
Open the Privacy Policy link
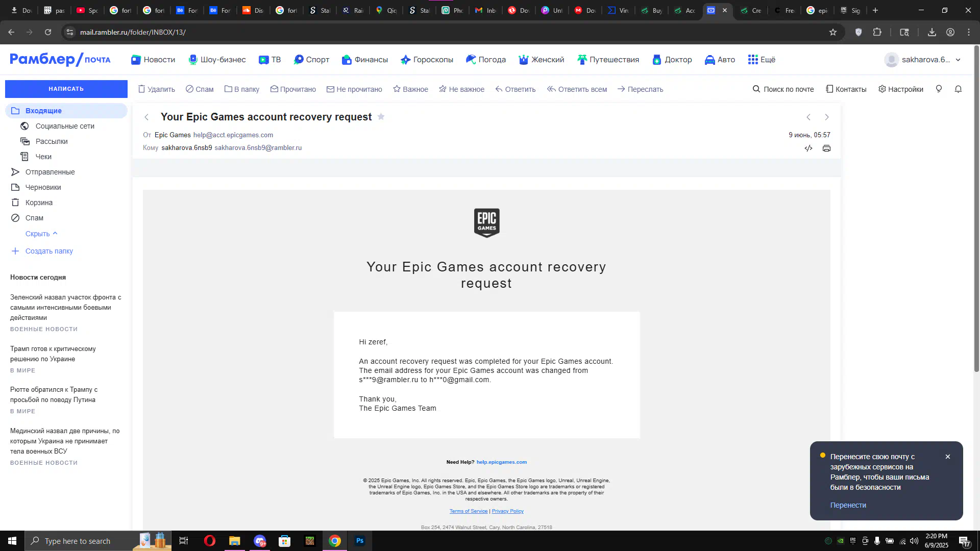coord(507,511)
